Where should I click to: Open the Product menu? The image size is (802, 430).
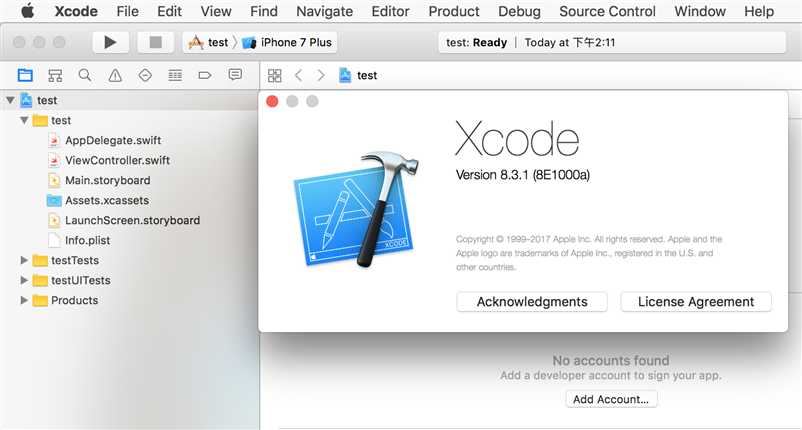[454, 11]
